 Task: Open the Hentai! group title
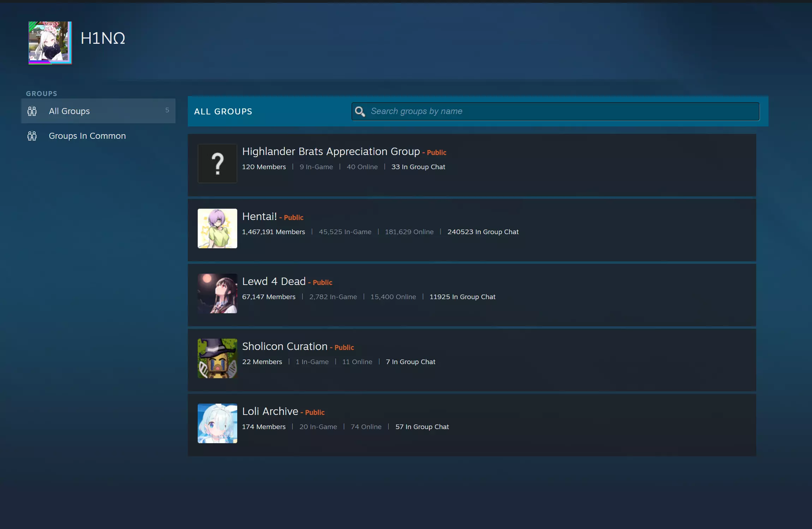259,216
